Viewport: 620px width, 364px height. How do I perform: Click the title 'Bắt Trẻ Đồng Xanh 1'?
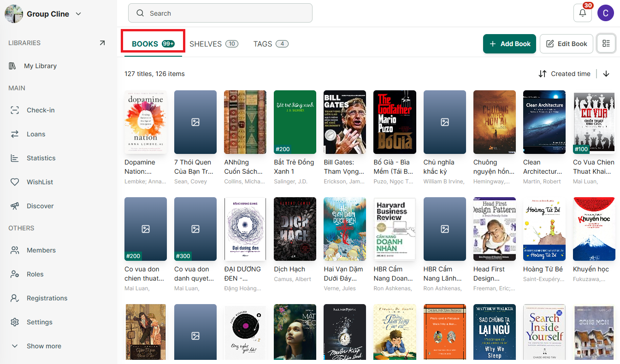click(x=294, y=167)
